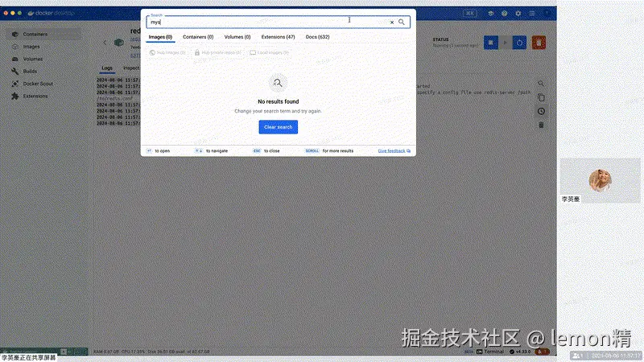Click the magnifier icon in the search box

coord(401,23)
